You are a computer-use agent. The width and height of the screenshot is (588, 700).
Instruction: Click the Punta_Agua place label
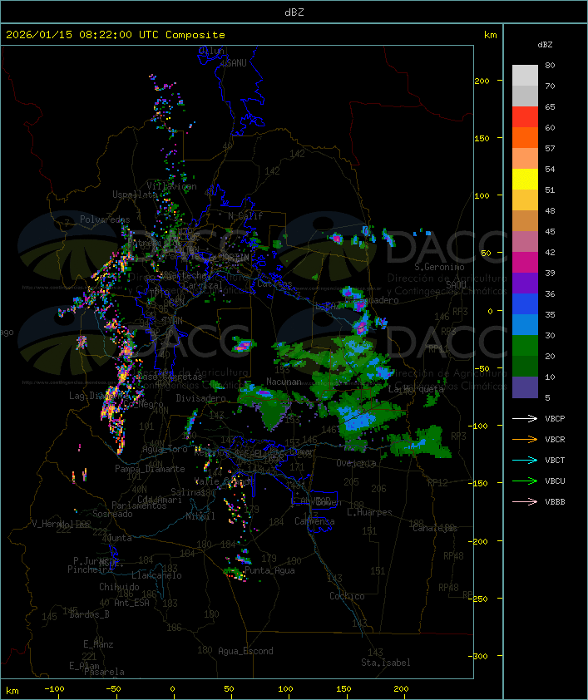270,570
